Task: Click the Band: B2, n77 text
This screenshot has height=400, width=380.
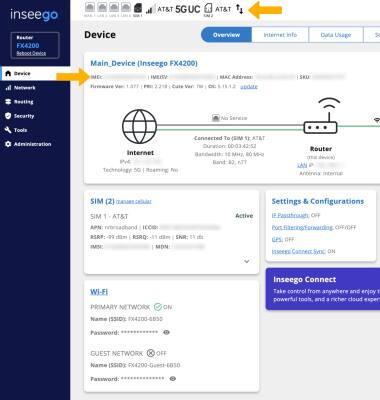Action: 229,162
